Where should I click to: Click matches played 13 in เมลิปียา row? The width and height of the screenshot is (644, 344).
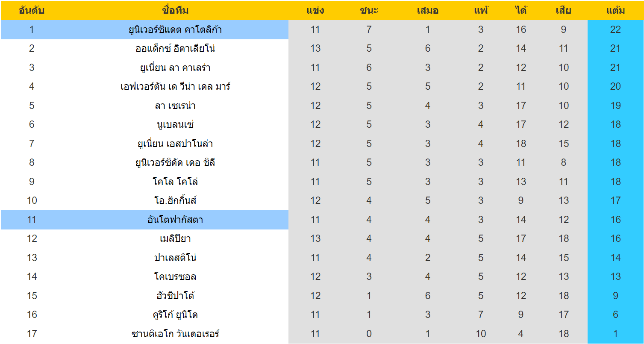pos(315,238)
